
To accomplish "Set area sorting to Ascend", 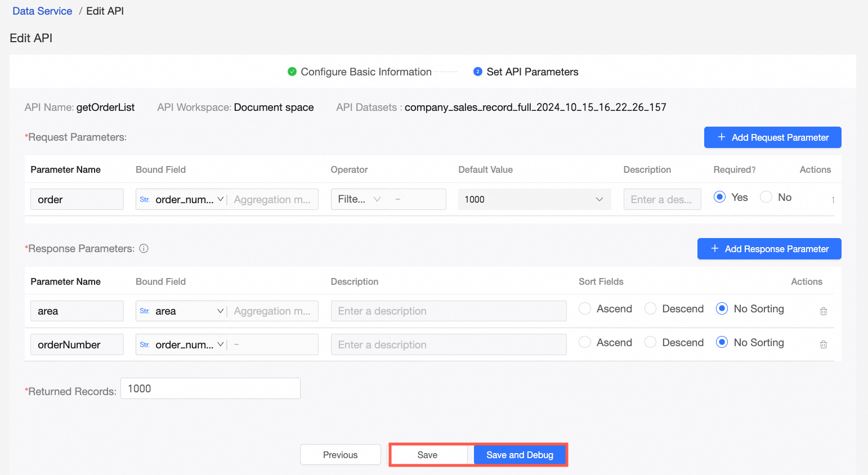I will click(585, 308).
